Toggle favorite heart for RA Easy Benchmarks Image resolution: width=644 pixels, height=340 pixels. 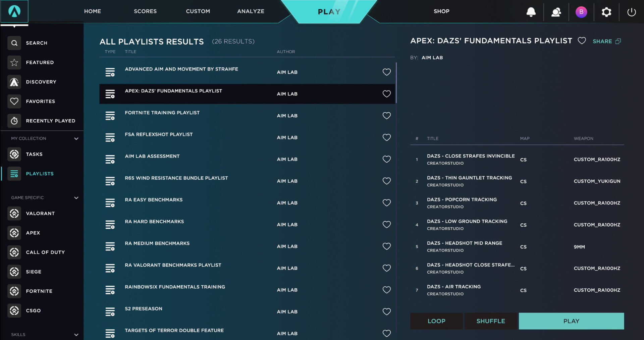[386, 203]
